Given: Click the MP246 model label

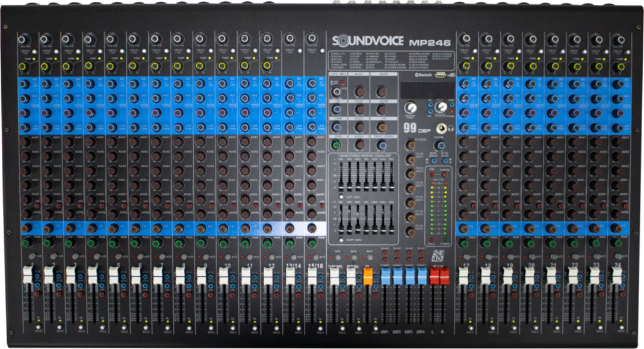Looking at the screenshot, I should [430, 42].
